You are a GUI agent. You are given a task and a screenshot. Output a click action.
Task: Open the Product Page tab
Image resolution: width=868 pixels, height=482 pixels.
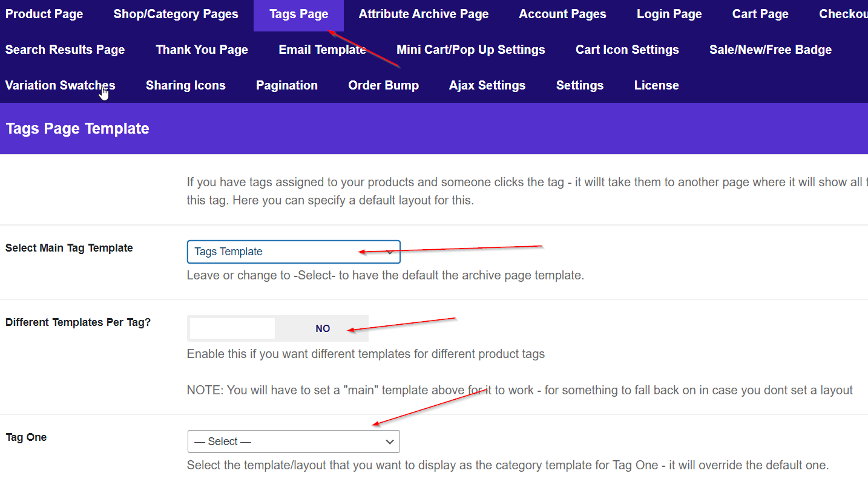[x=44, y=14]
